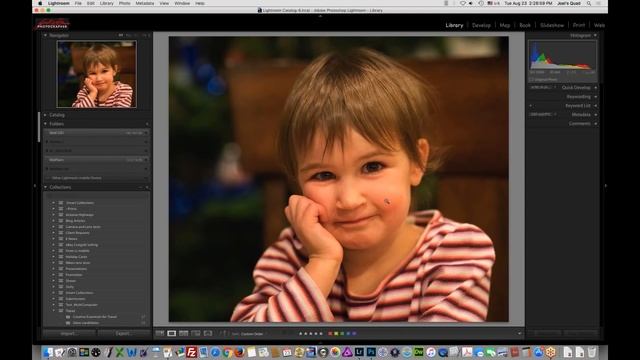
Task: Expand the Quick Develop panel
Action: pos(596,88)
